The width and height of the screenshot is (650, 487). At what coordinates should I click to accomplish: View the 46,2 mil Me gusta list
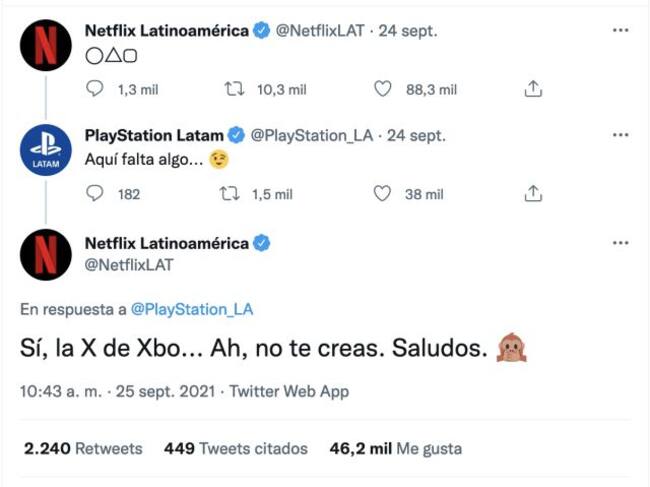(388, 449)
